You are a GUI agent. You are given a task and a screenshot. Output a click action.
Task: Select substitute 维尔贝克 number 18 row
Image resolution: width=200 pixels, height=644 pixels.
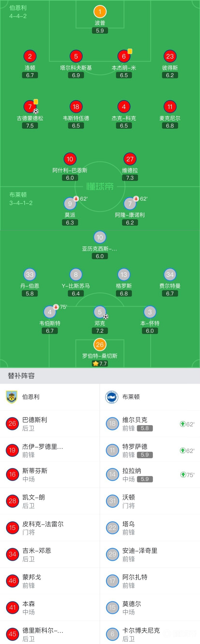point(150,424)
